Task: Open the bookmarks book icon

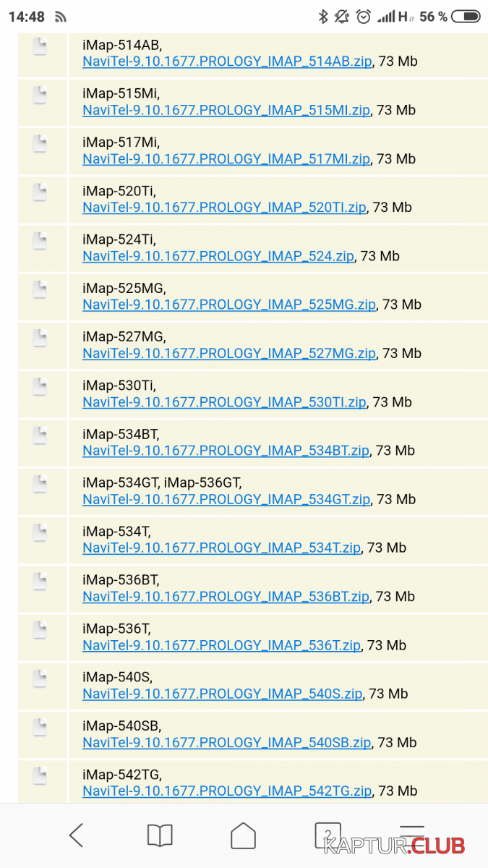Action: pyautogui.click(x=160, y=835)
